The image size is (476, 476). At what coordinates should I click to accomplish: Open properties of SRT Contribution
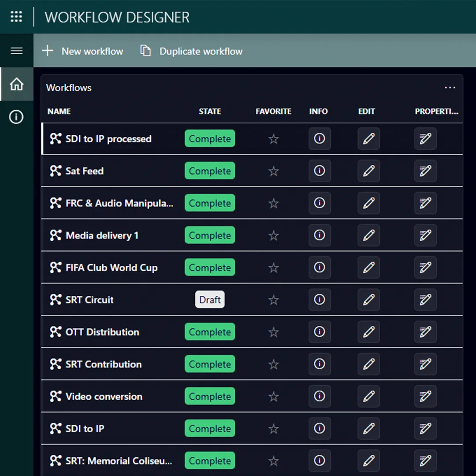click(x=425, y=364)
